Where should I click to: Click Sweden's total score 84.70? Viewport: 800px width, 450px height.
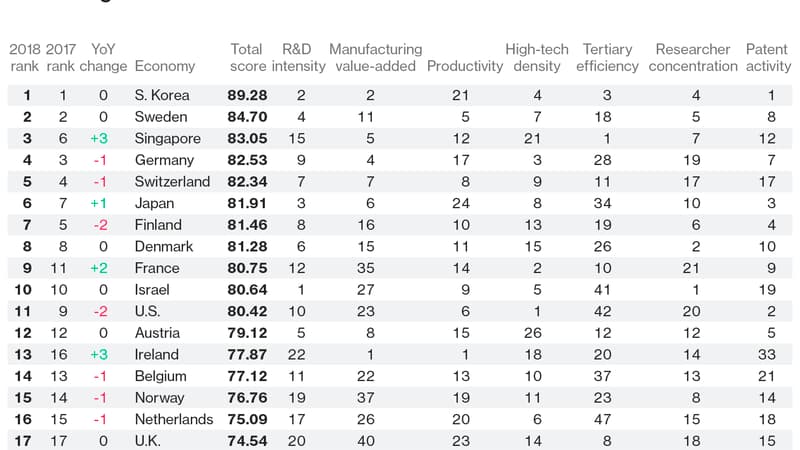(251, 117)
